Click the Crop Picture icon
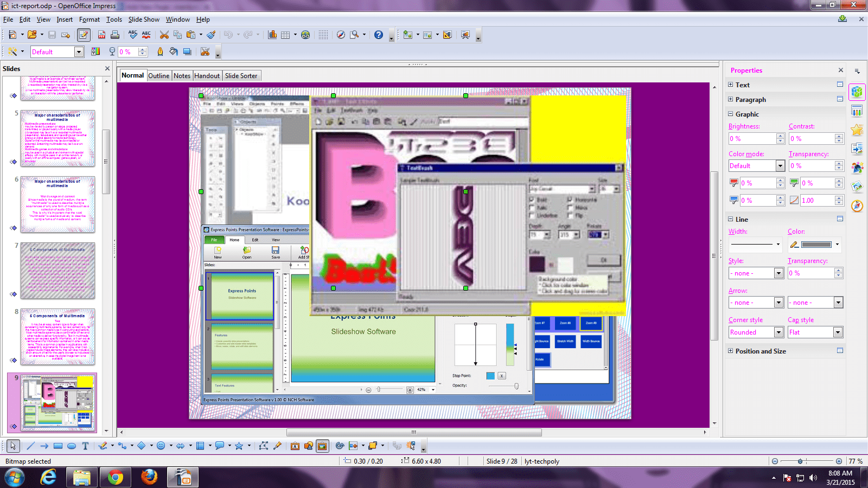This screenshot has height=488, width=868. [205, 52]
